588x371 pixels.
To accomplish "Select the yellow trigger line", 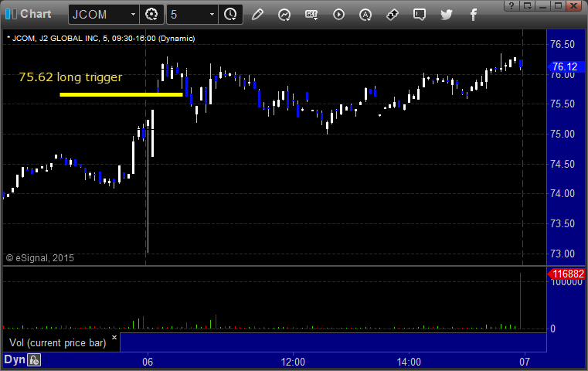I will (121, 94).
